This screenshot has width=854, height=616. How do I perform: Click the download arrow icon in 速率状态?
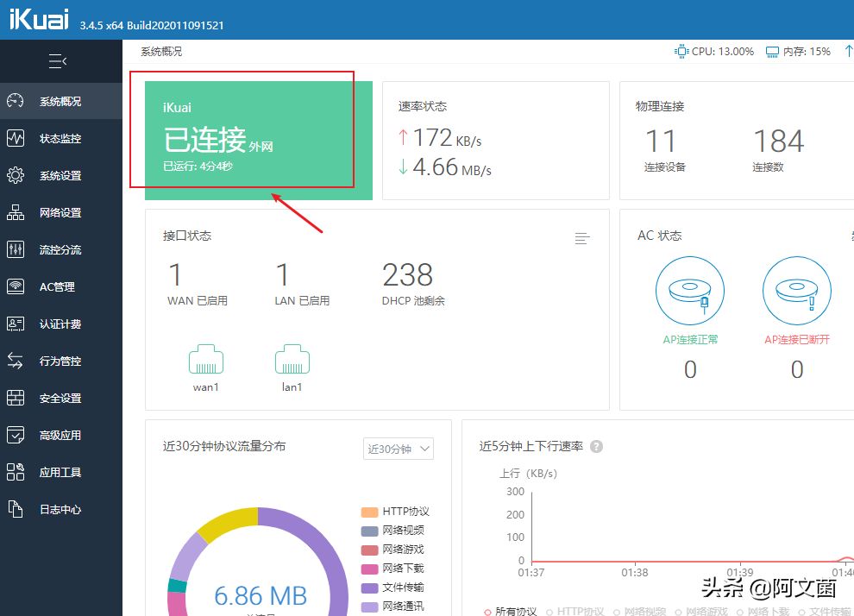[403, 167]
